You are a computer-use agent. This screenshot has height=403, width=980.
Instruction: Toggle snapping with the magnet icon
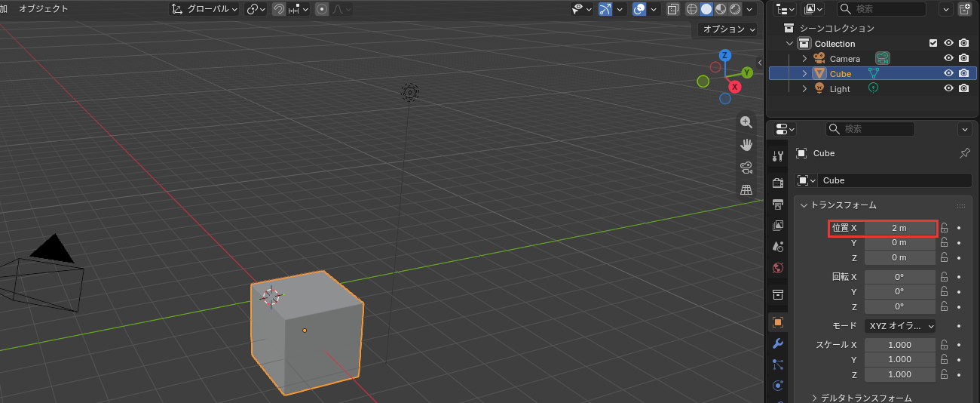(x=279, y=9)
